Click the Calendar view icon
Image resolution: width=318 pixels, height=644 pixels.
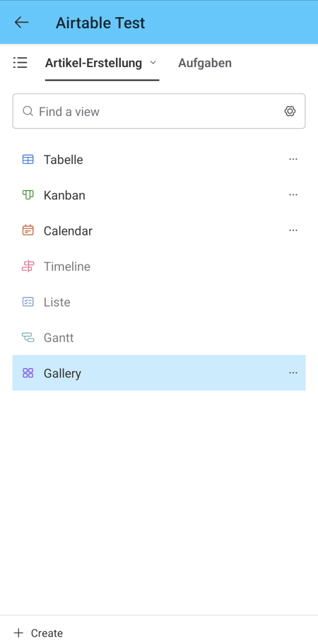[28, 230]
